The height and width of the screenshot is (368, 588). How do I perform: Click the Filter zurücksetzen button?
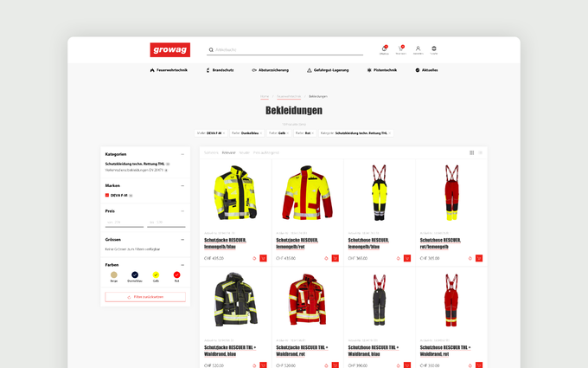(145, 297)
